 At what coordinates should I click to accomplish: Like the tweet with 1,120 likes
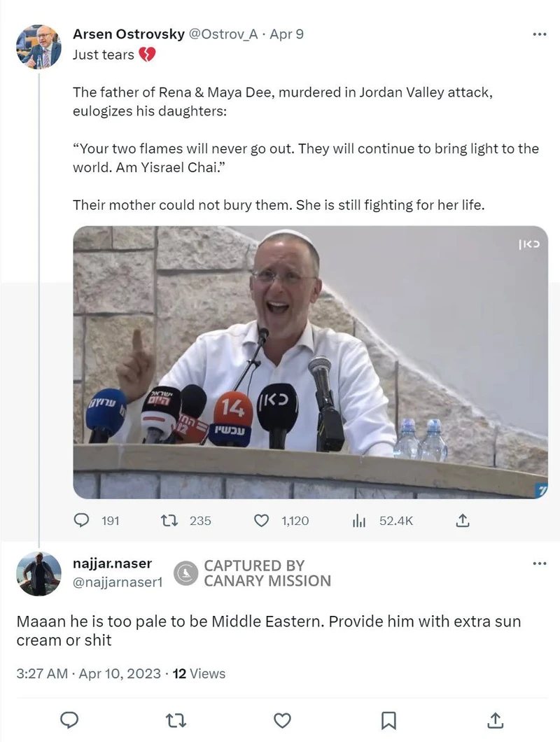[x=262, y=520]
